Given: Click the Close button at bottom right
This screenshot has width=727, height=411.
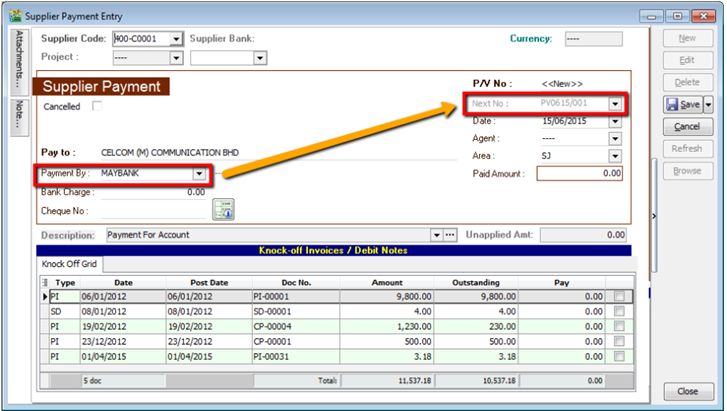Looking at the screenshot, I should point(687,391).
